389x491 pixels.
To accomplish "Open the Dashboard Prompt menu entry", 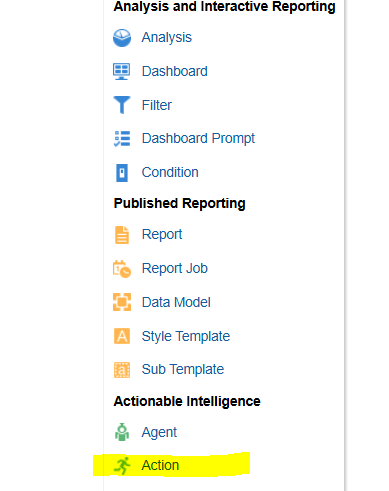I will 198,138.
